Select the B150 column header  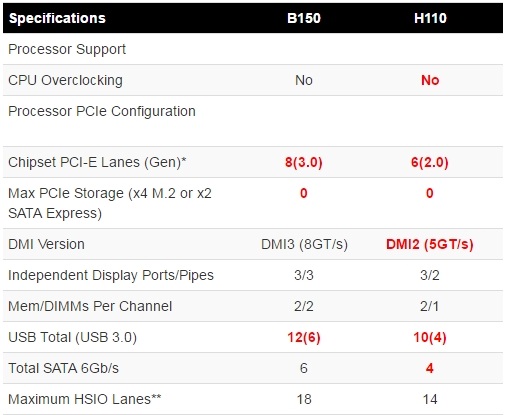pos(304,18)
